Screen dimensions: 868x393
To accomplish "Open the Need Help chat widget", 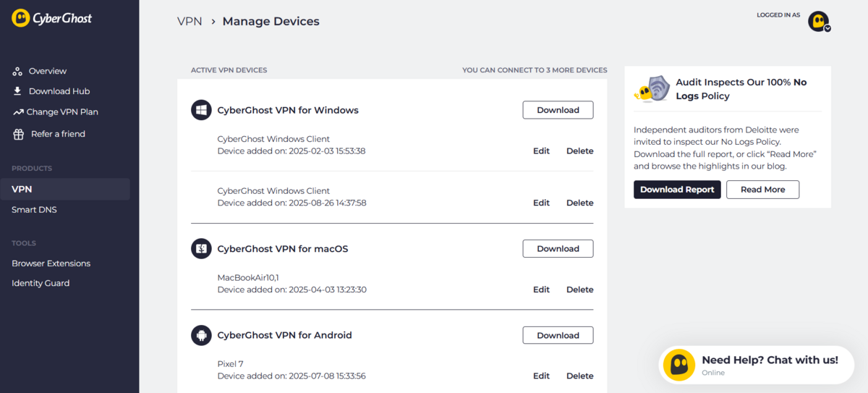I will click(756, 365).
